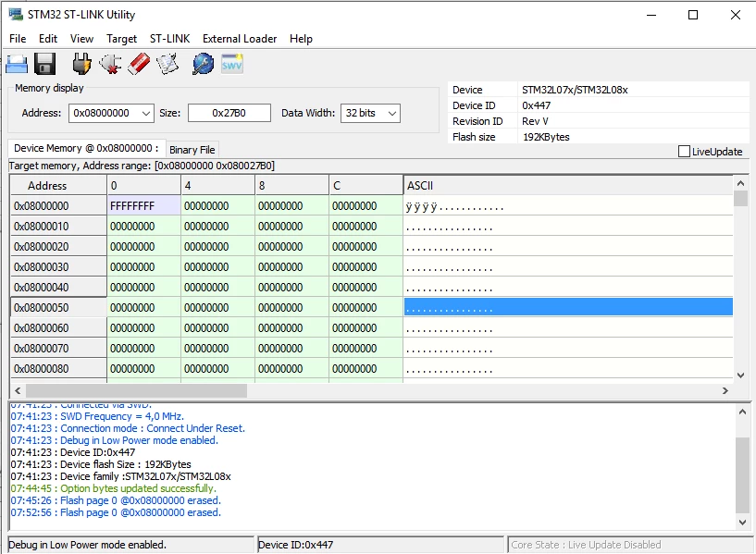This screenshot has height=554, width=756.
Task: Click the Open file toolbar icon
Action: point(17,64)
